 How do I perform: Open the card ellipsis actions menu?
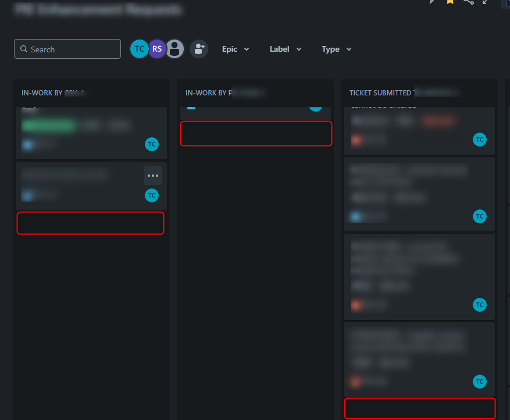pos(153,176)
